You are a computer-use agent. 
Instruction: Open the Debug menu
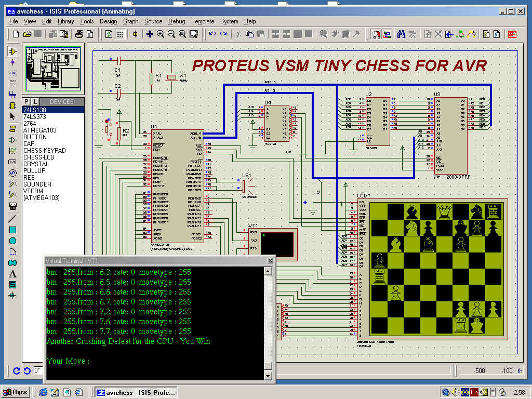click(176, 21)
